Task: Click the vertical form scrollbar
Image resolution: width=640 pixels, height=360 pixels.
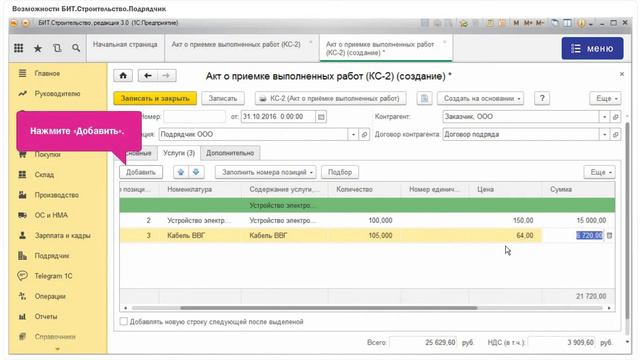Action: pos(628,220)
